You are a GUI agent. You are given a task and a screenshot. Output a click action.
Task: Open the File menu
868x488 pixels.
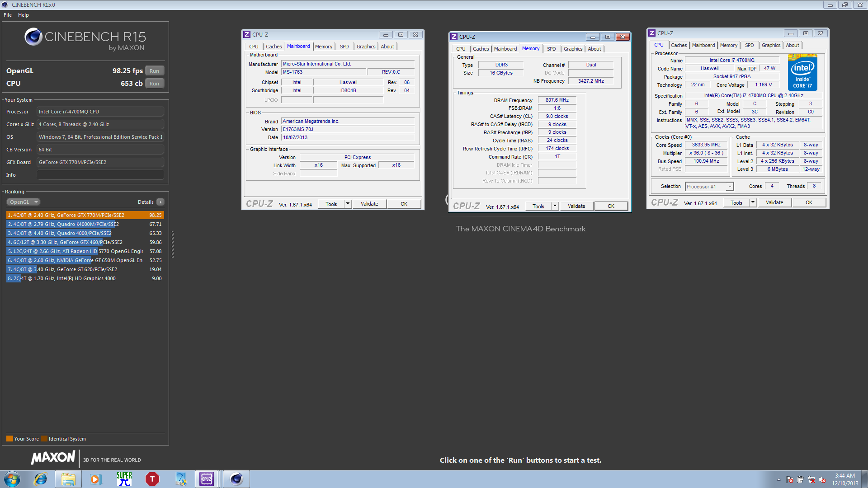8,15
